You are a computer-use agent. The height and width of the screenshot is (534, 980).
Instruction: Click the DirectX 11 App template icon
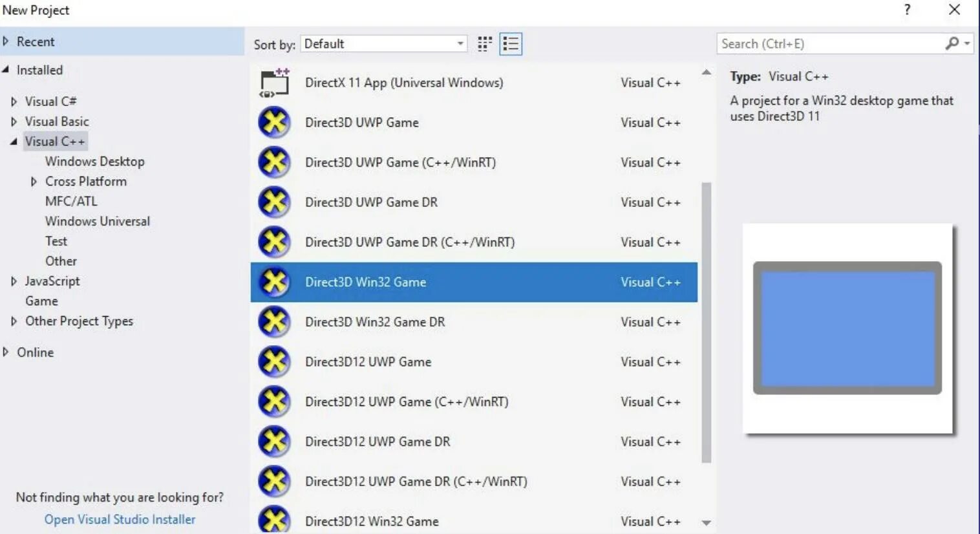pyautogui.click(x=275, y=83)
